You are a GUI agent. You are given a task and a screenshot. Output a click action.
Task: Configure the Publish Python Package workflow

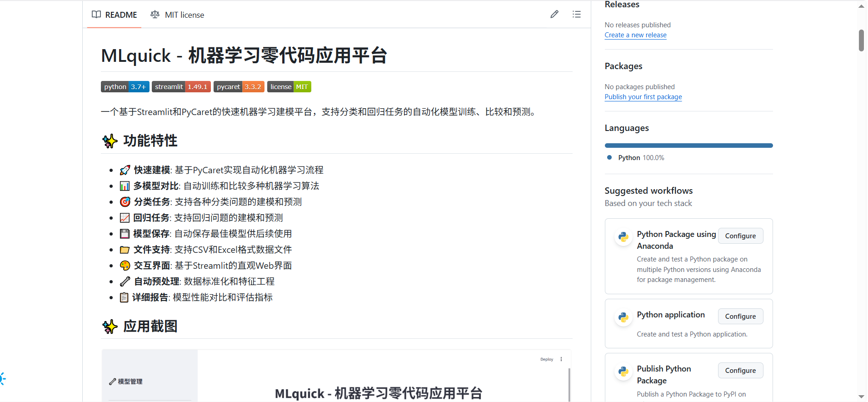coord(740,371)
